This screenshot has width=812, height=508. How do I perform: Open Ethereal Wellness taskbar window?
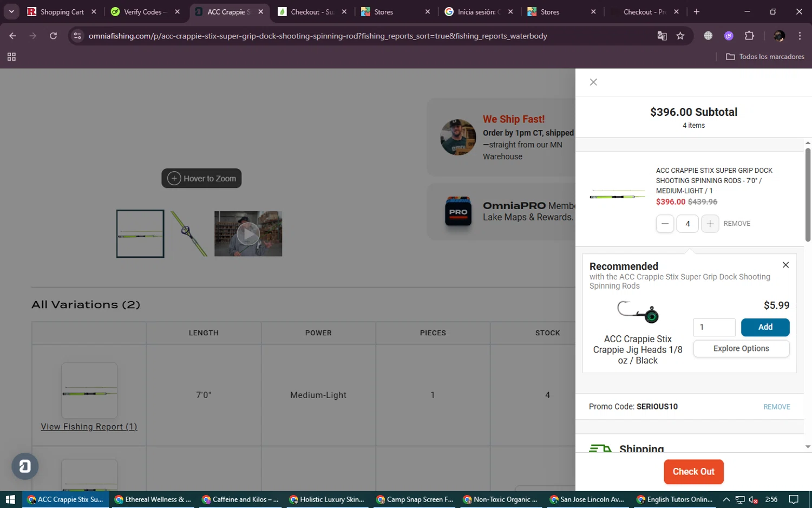pos(153,499)
